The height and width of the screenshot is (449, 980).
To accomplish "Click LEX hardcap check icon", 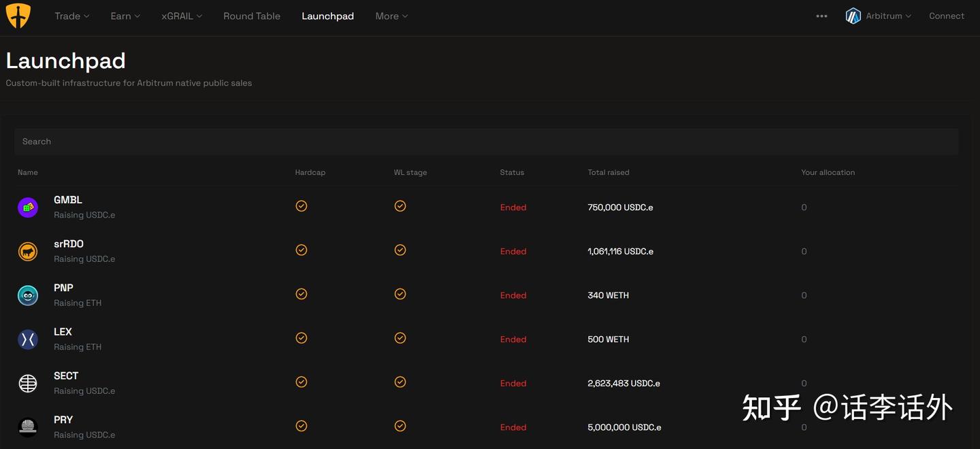I will pos(301,338).
